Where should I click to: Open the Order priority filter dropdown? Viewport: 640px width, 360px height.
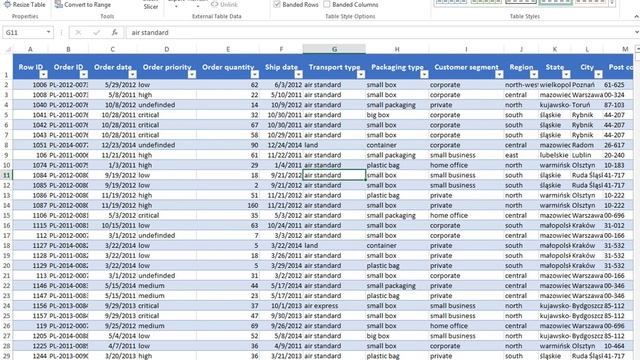(x=192, y=74)
